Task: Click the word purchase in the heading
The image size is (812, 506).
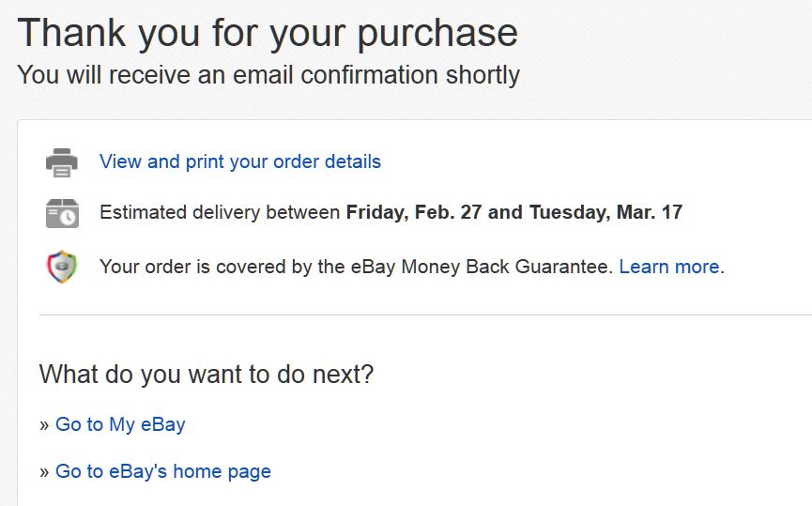Action: click(x=439, y=33)
